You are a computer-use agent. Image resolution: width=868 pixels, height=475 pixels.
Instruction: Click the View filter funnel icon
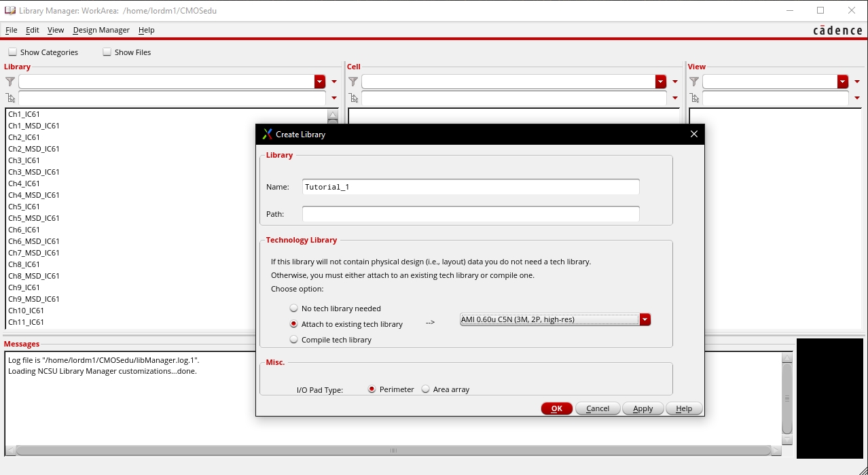pyautogui.click(x=694, y=82)
